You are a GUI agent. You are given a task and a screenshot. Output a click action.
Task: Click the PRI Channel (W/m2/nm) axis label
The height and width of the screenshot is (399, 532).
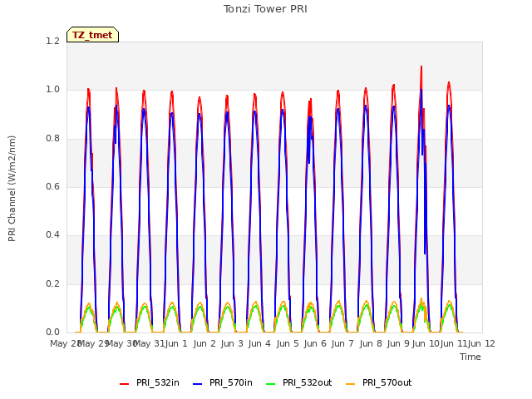click(12, 189)
